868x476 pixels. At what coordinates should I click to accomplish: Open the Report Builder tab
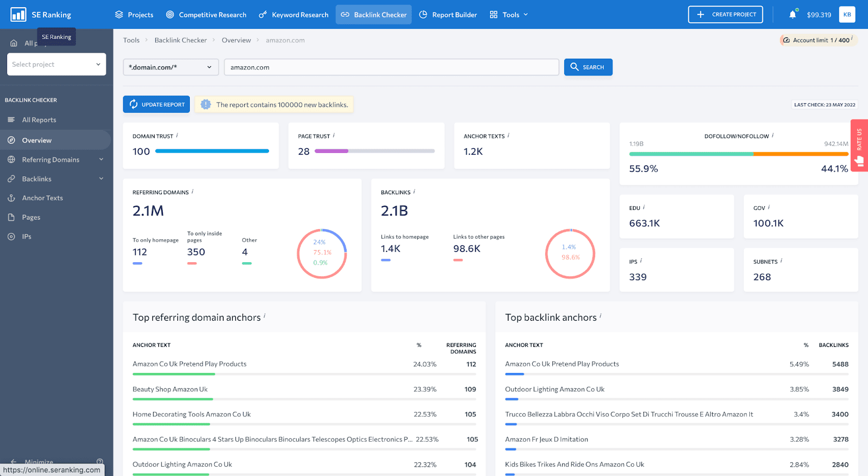(448, 15)
